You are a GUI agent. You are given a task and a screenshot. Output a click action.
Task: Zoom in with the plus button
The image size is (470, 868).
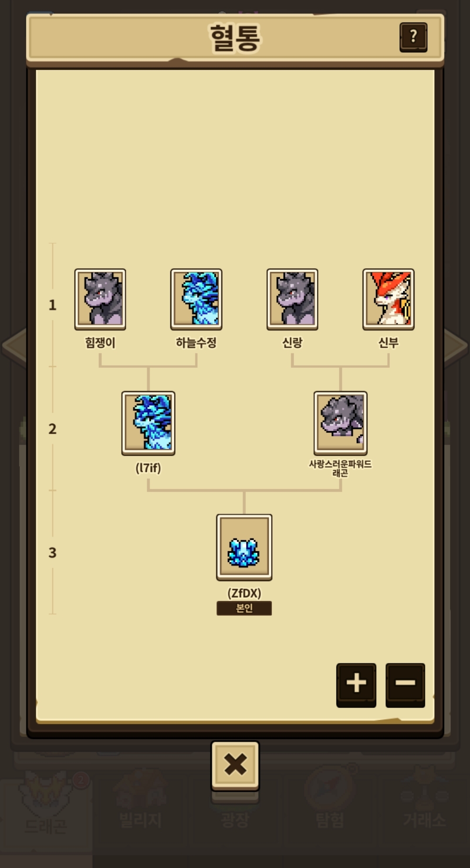click(356, 685)
